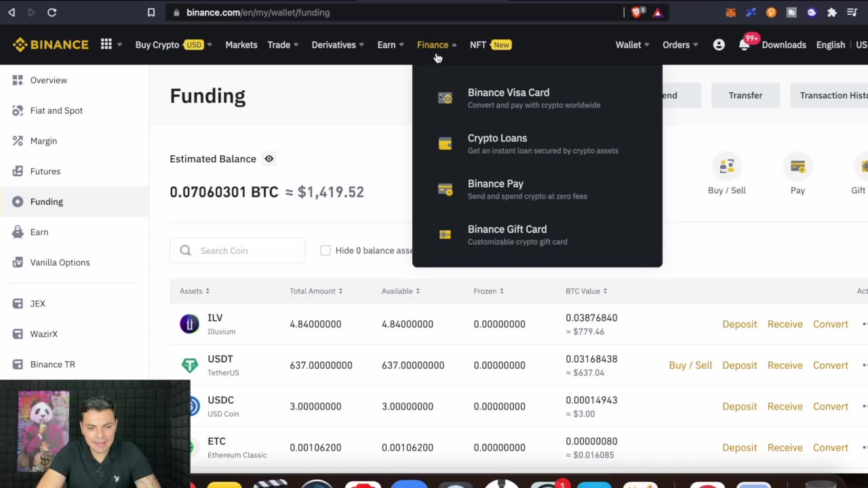The image size is (868, 488).
Task: Hide the estimated balance eye toggle
Action: coord(269,159)
